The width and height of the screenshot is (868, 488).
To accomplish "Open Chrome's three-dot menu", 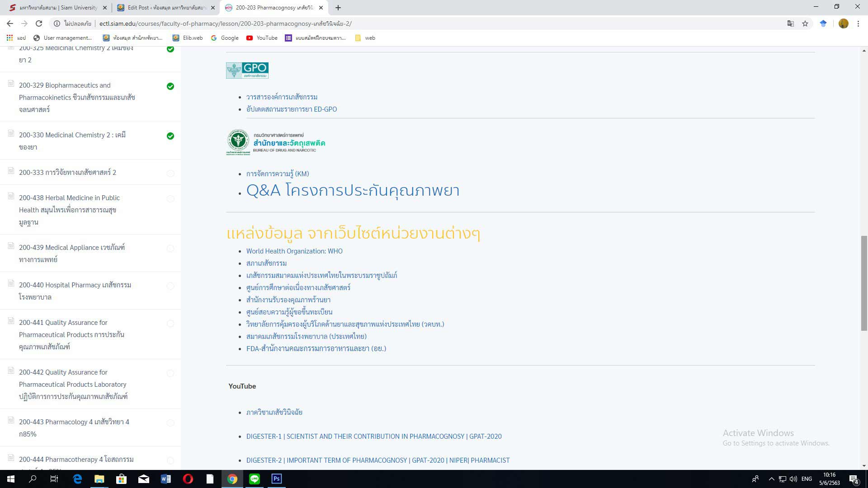I will click(858, 23).
